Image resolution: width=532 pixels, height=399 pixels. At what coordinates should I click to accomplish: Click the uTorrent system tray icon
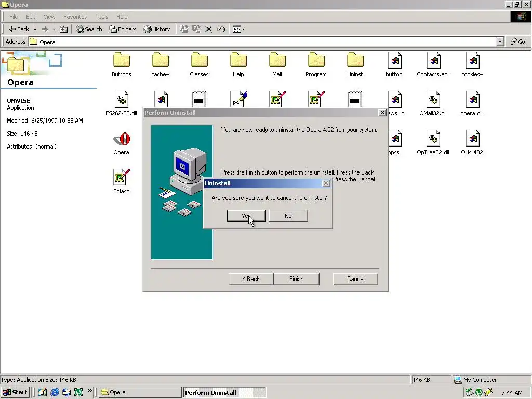click(478, 393)
